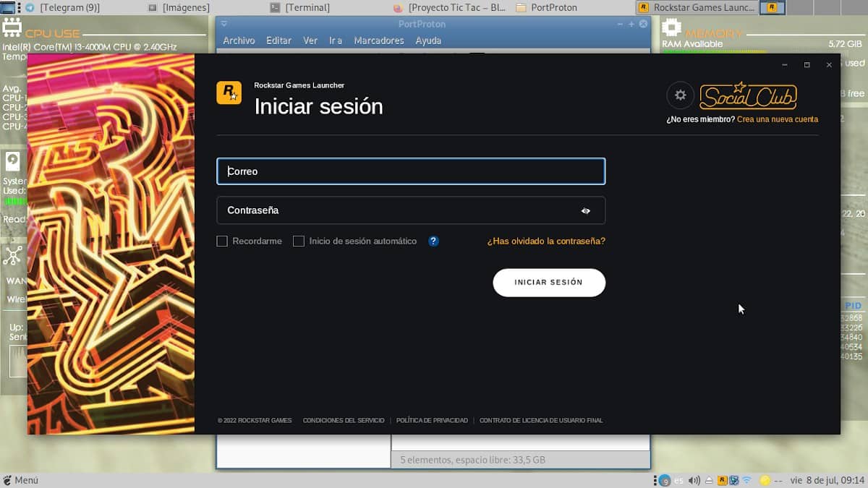Open the Menú start button
The image size is (868, 488).
(x=21, y=480)
